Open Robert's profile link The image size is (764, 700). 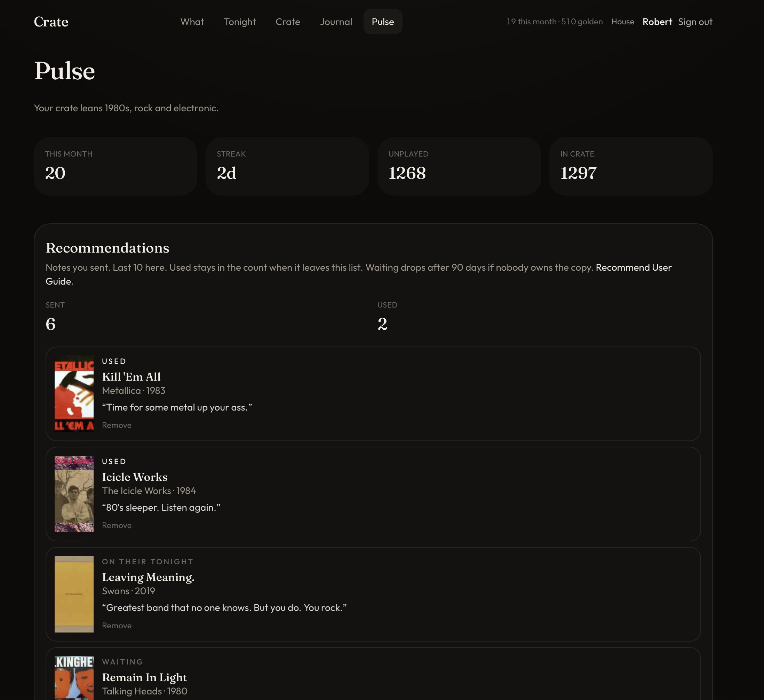click(657, 22)
